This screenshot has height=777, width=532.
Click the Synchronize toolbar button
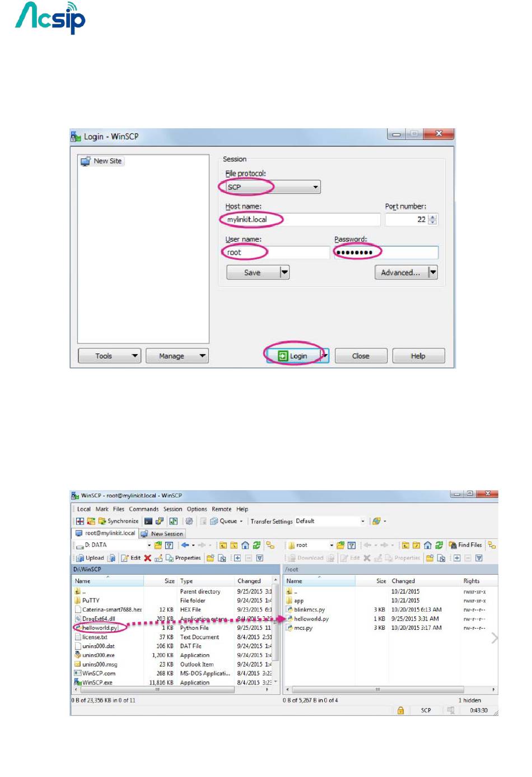tap(119, 521)
